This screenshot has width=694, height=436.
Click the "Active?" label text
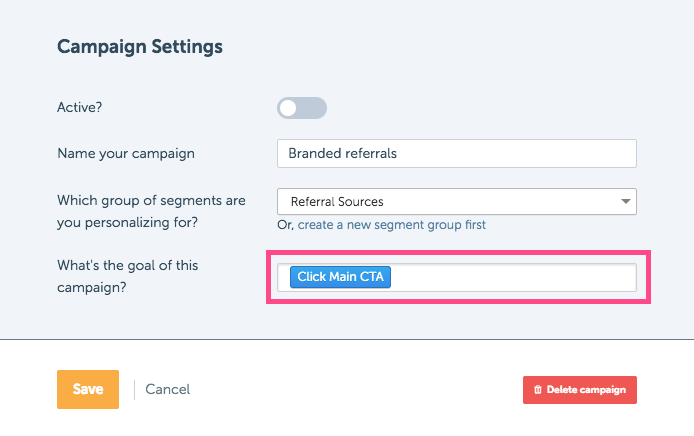80,108
